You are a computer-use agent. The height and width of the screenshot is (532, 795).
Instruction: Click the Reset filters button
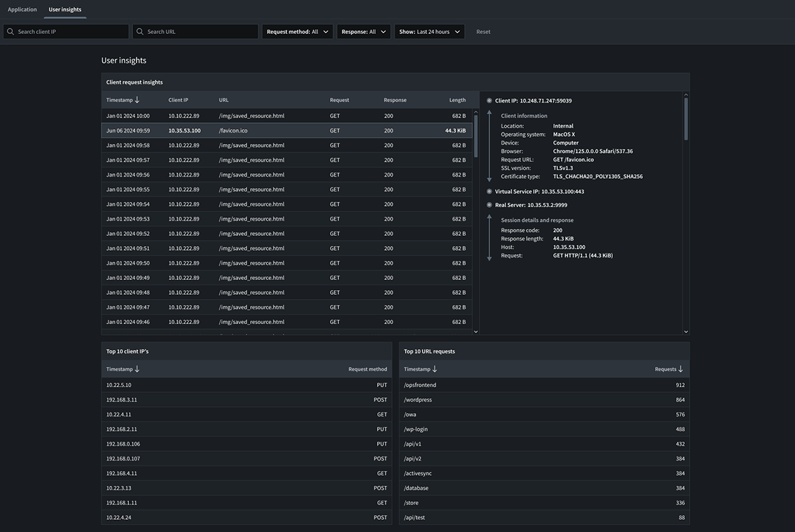tap(483, 32)
